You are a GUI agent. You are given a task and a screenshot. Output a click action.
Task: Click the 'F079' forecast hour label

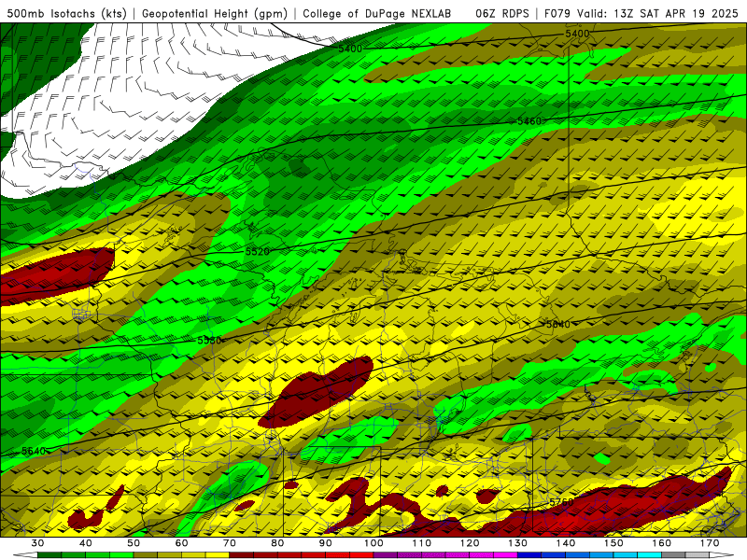point(557,13)
